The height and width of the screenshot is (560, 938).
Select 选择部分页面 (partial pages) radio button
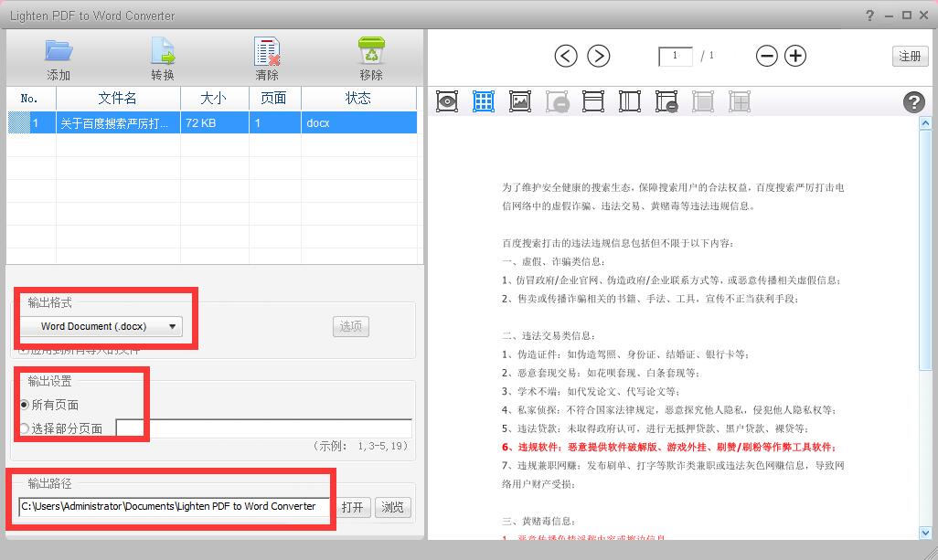25,428
